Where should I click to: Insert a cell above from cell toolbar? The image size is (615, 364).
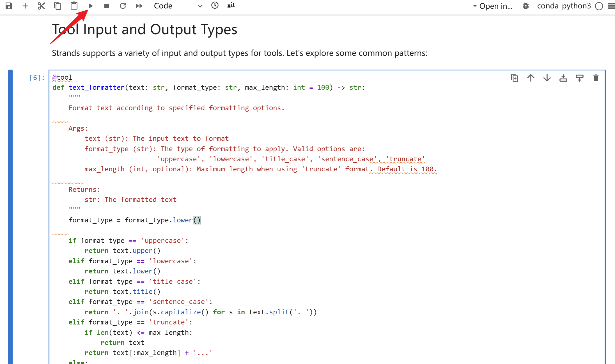coord(563,78)
